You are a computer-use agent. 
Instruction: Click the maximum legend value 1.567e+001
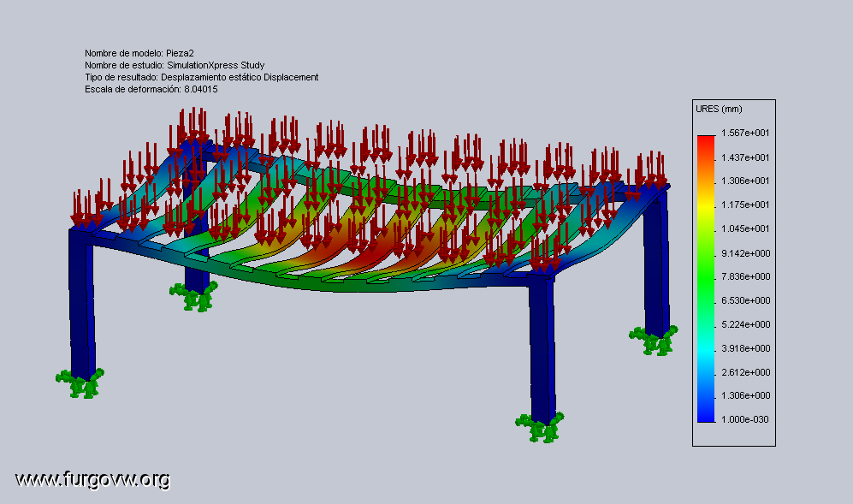tap(745, 133)
